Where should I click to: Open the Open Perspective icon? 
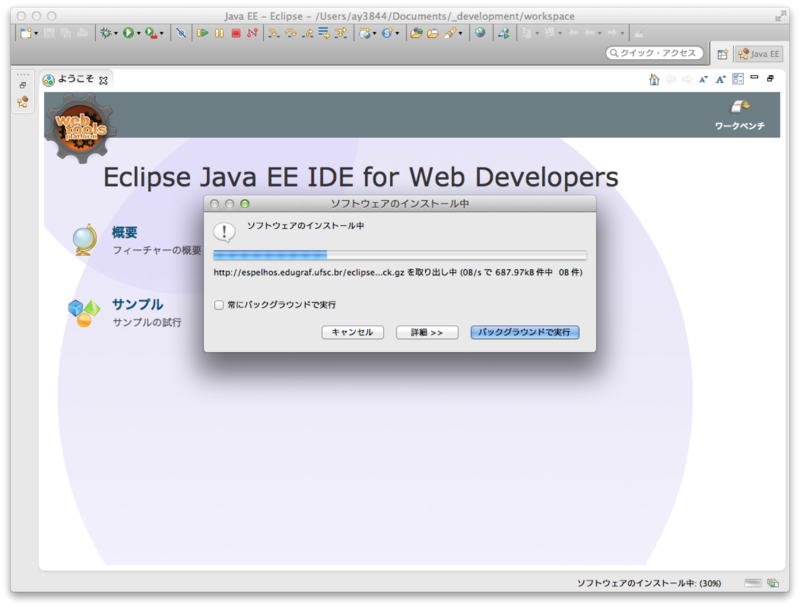(723, 54)
